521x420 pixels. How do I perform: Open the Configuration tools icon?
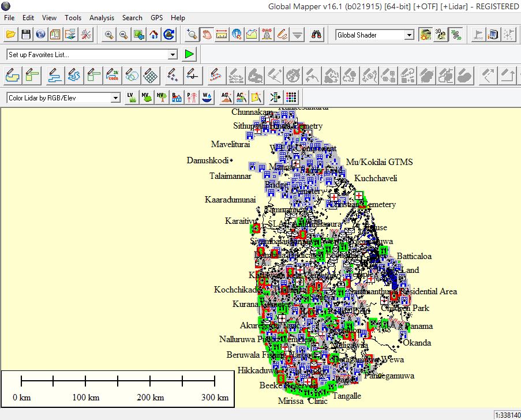coord(85,35)
